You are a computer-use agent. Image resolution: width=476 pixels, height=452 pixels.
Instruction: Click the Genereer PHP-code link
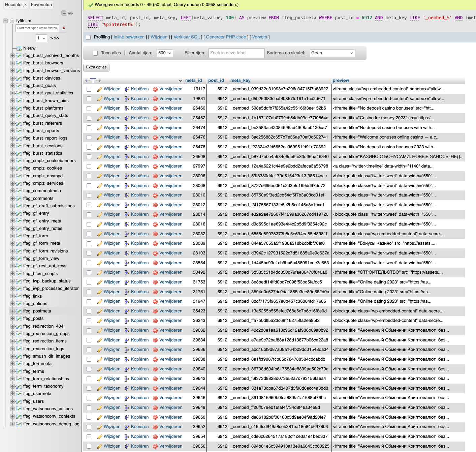click(226, 37)
